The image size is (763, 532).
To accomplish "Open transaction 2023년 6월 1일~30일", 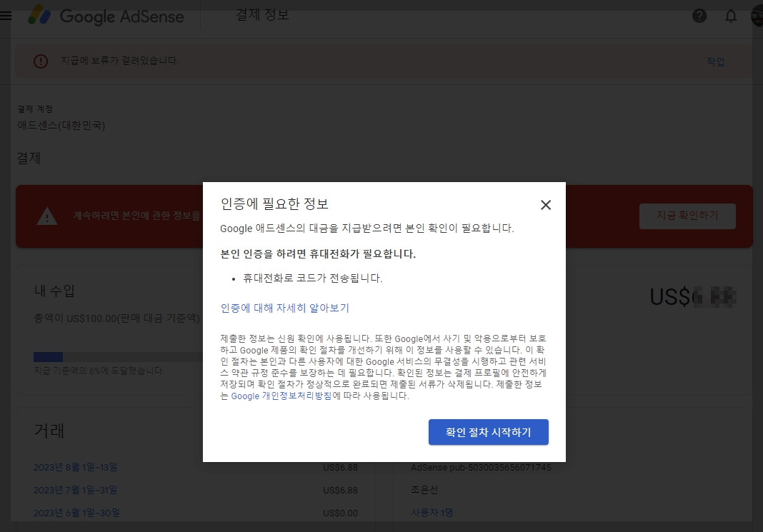I will [x=76, y=513].
